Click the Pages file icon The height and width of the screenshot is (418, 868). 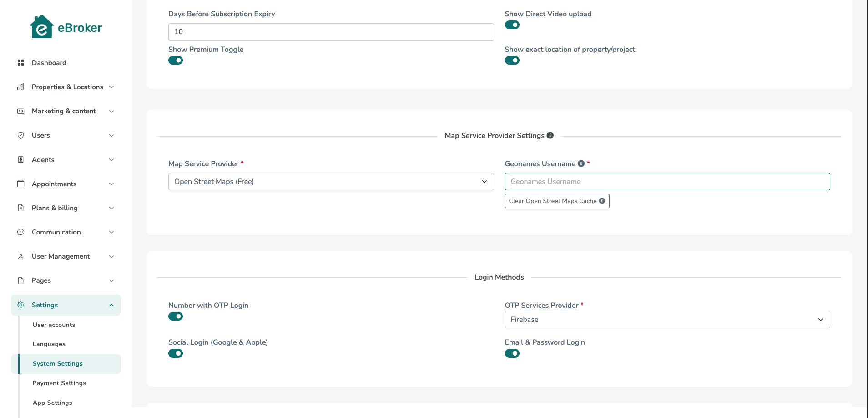pos(20,280)
